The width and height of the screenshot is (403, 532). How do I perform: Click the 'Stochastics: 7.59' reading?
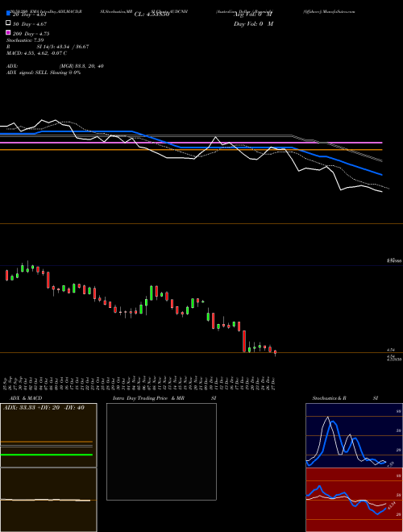point(25,40)
